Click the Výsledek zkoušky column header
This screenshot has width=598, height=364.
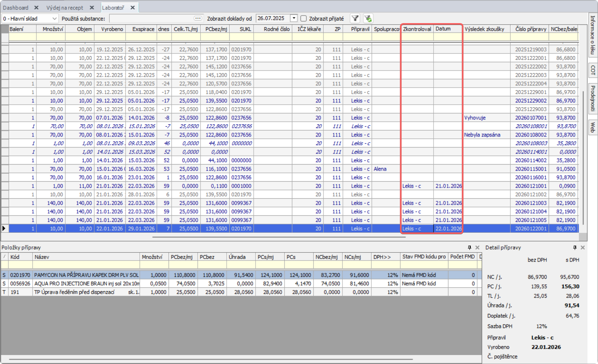coord(484,29)
